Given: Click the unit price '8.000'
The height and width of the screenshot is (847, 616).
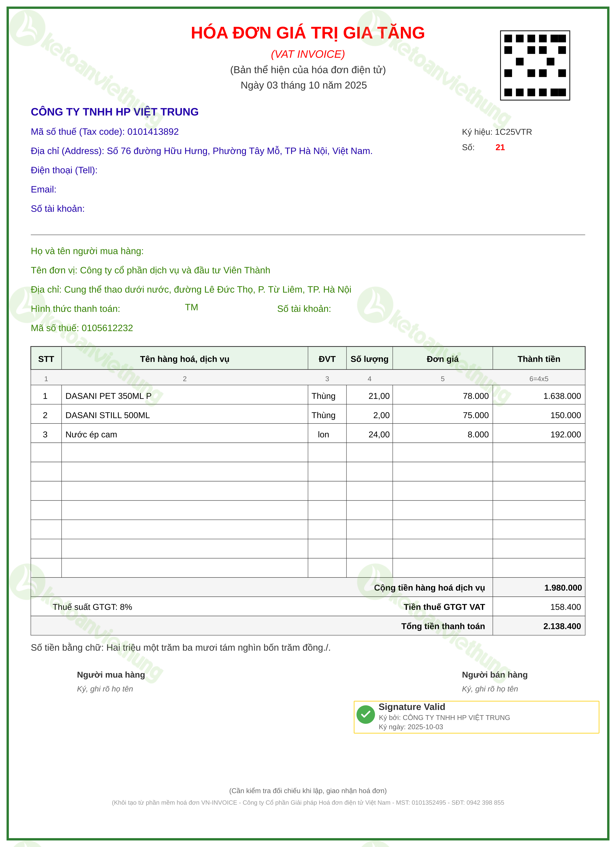Looking at the screenshot, I should 478,435.
